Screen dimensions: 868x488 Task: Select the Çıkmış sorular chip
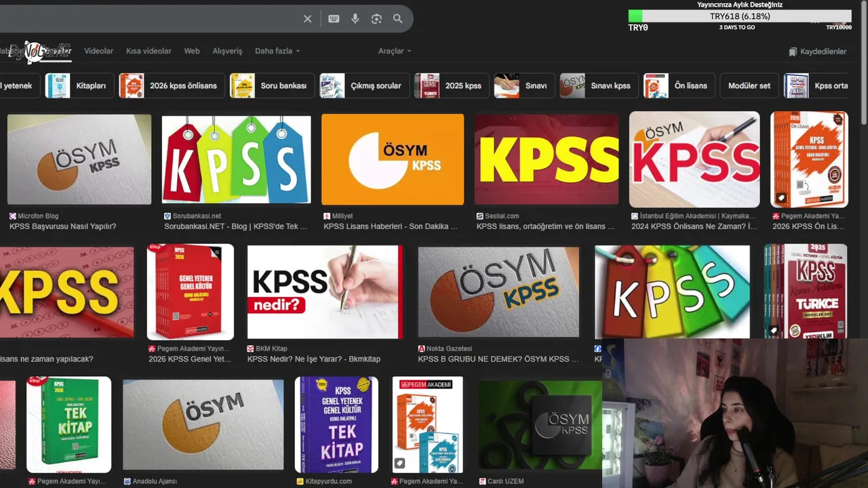point(364,86)
